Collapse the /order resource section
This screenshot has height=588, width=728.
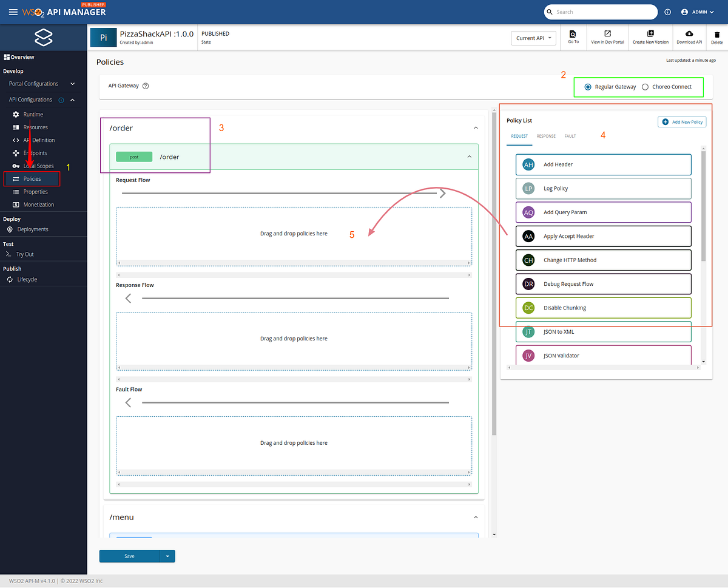[x=476, y=127]
